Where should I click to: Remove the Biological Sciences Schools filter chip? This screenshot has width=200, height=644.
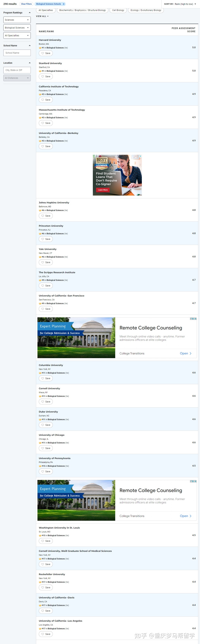pos(64,4)
